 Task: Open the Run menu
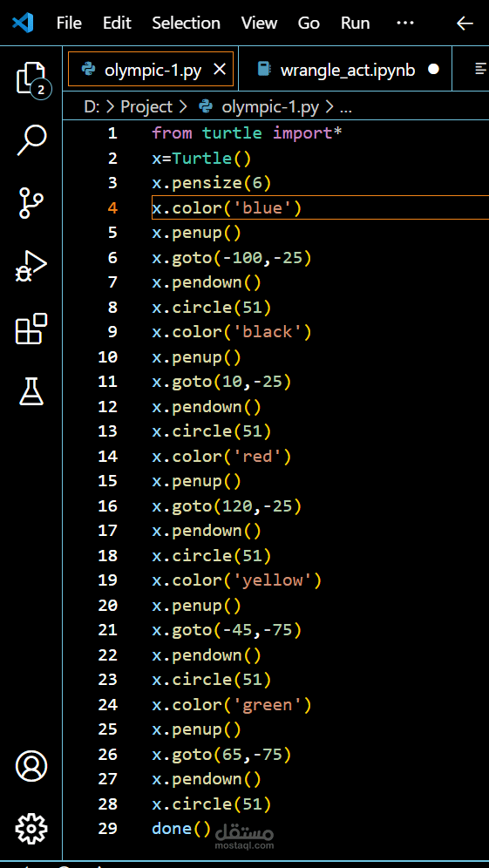tap(355, 24)
